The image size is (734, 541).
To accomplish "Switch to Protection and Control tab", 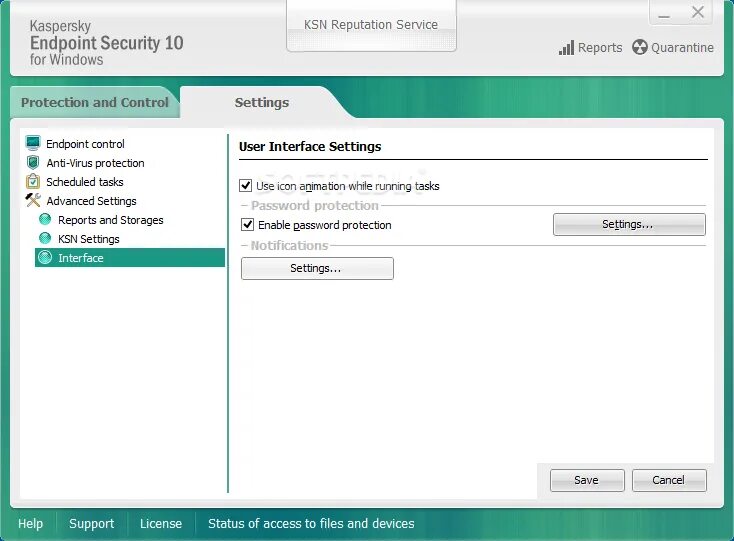I will [x=95, y=102].
